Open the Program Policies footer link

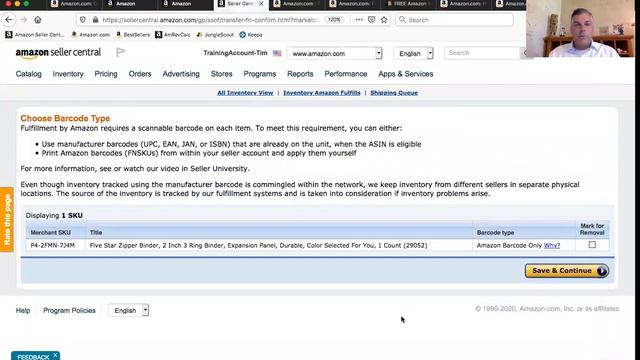coord(69,310)
